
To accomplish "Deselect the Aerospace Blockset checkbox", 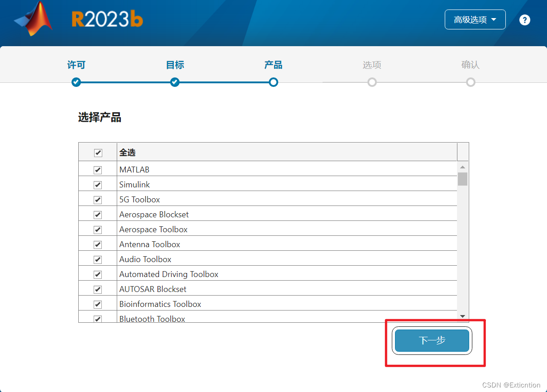I will pyautogui.click(x=98, y=215).
